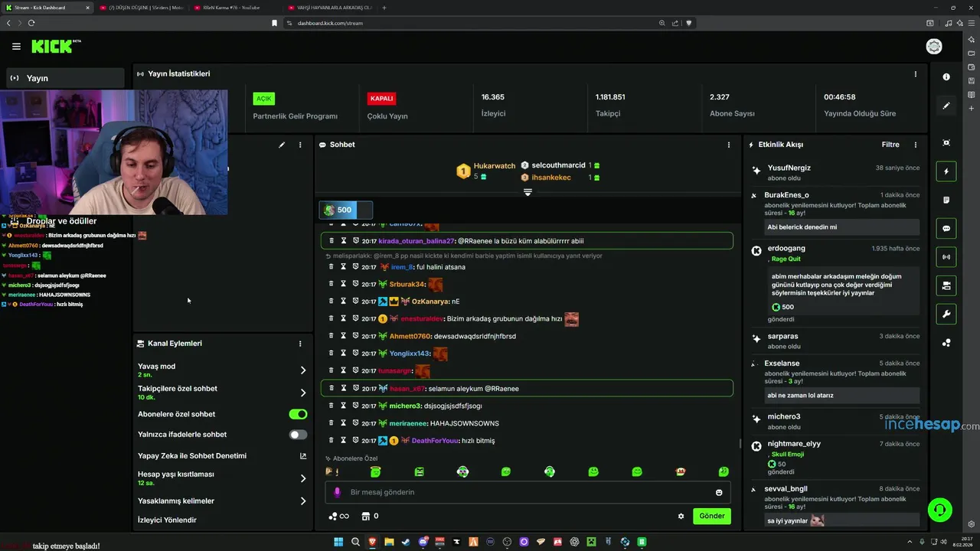Open the Filtre menu in Etkinlik Akışı
Screen dimensions: 980x551
890,145
